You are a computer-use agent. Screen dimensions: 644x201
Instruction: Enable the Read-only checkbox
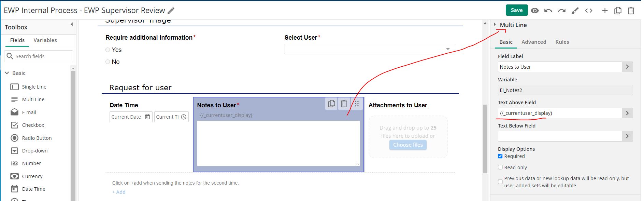(x=500, y=167)
